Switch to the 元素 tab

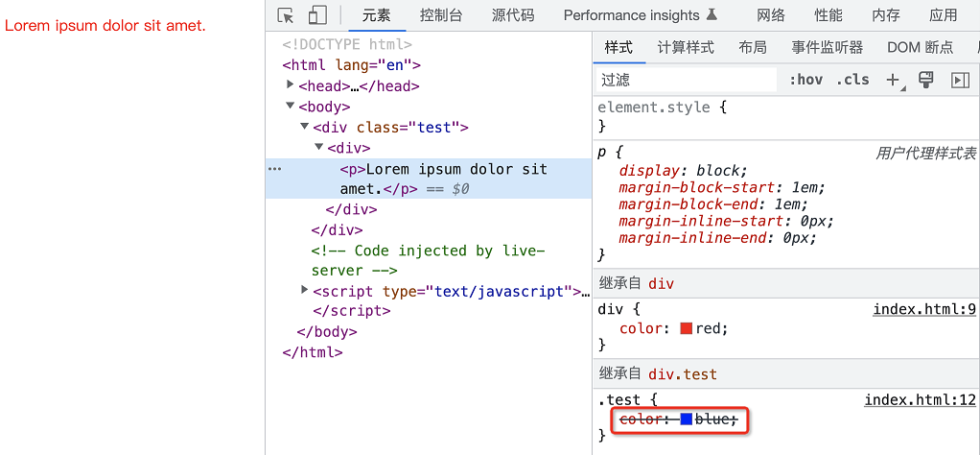coord(376,15)
